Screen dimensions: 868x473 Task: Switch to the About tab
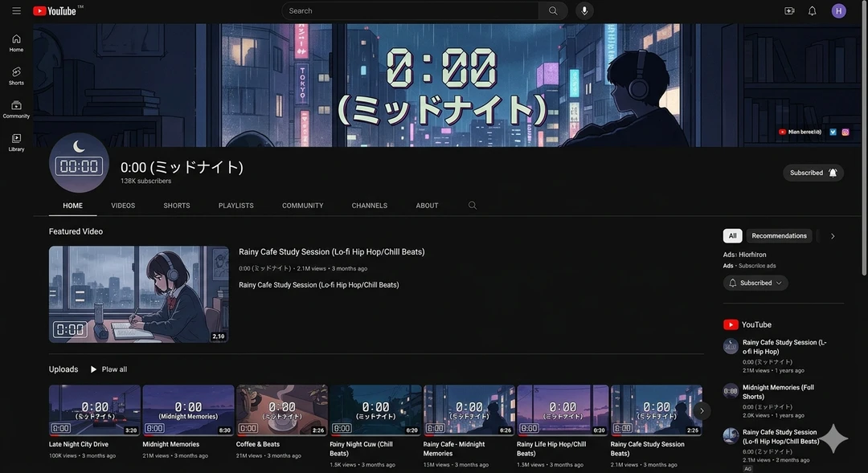click(x=427, y=206)
